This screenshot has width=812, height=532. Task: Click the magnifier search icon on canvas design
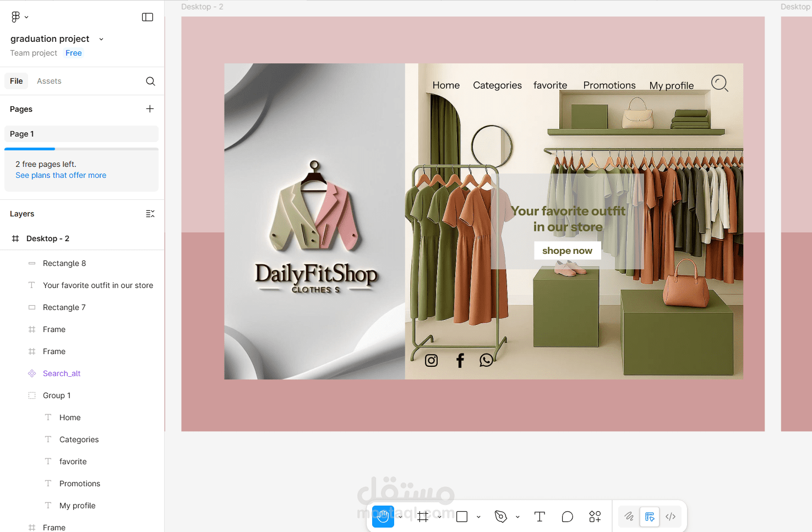[720, 83]
